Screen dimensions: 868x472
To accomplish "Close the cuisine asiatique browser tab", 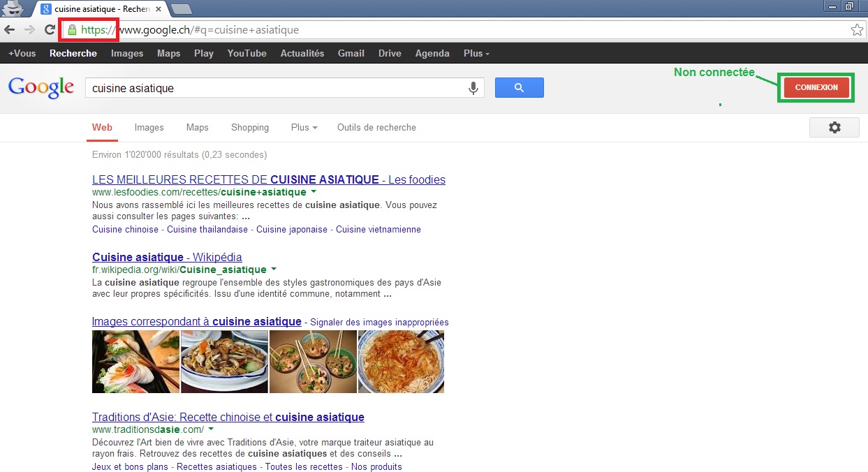I will pos(159,9).
